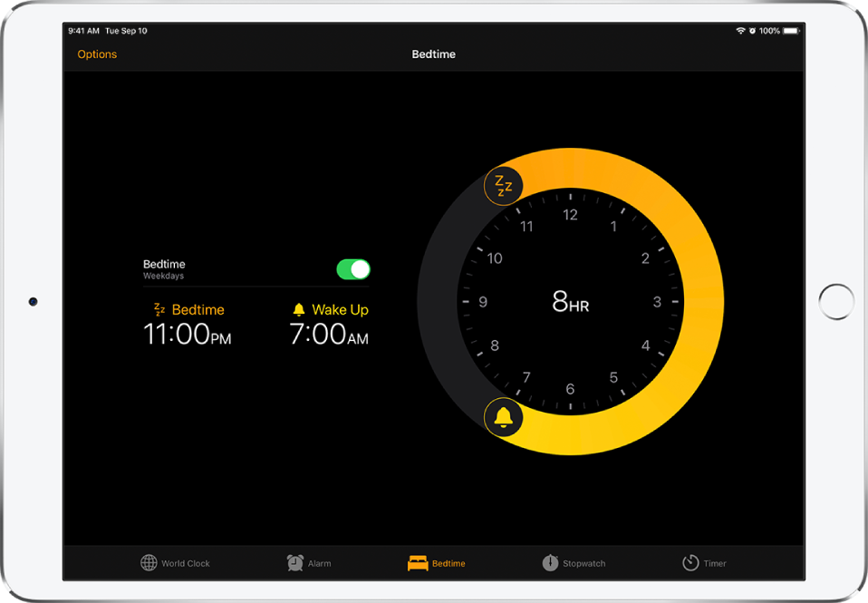868x603 pixels.
Task: Tap the 8 HR sleep duration label
Action: [x=570, y=303]
